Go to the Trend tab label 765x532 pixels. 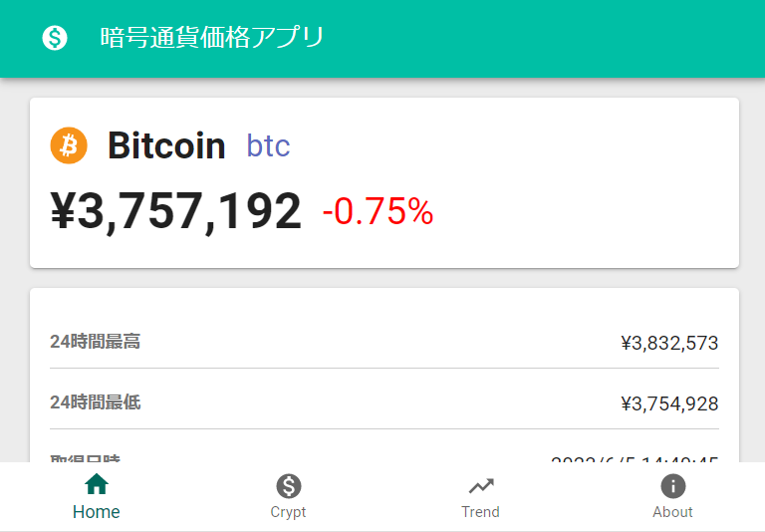point(480,512)
